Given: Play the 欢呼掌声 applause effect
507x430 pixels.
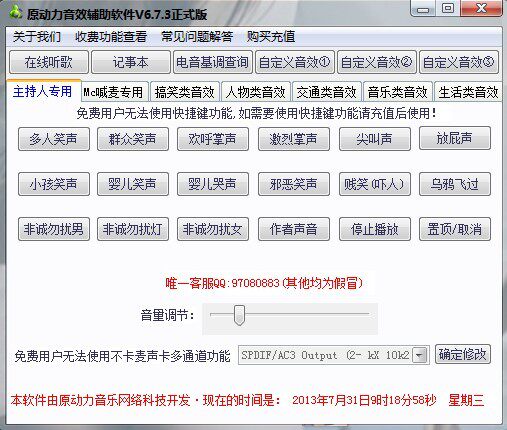Looking at the screenshot, I should (x=213, y=139).
